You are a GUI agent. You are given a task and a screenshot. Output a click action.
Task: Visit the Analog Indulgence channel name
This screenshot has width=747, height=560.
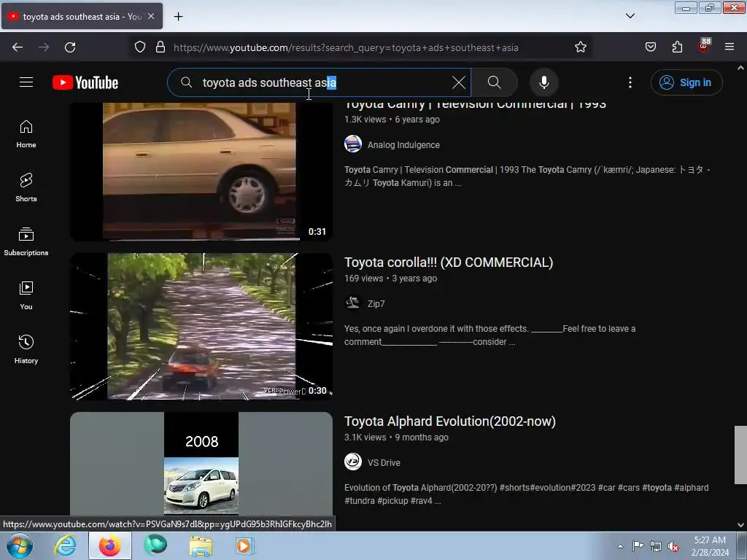pos(403,145)
